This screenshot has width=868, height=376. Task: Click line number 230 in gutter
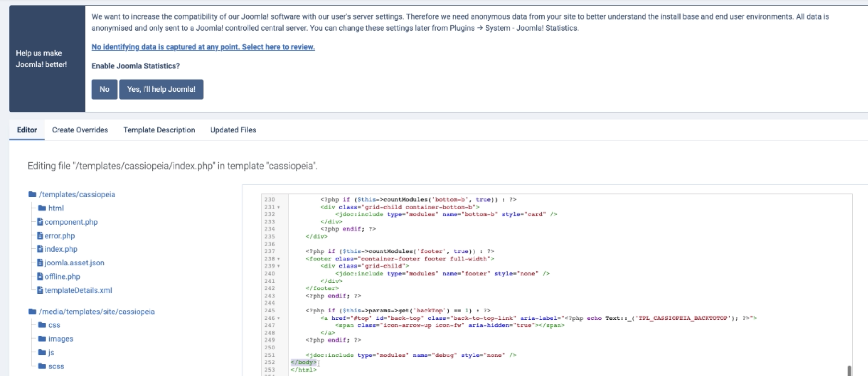(270, 199)
